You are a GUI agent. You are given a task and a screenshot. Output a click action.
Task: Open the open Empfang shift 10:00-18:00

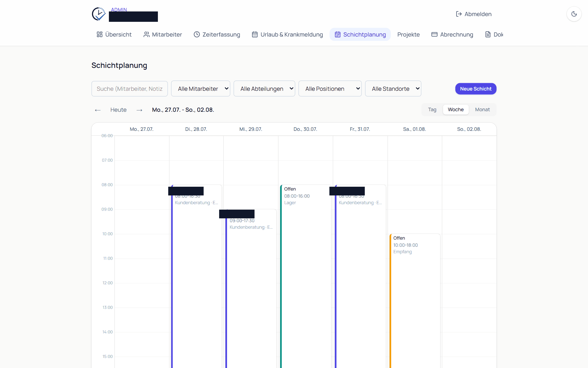(x=415, y=301)
